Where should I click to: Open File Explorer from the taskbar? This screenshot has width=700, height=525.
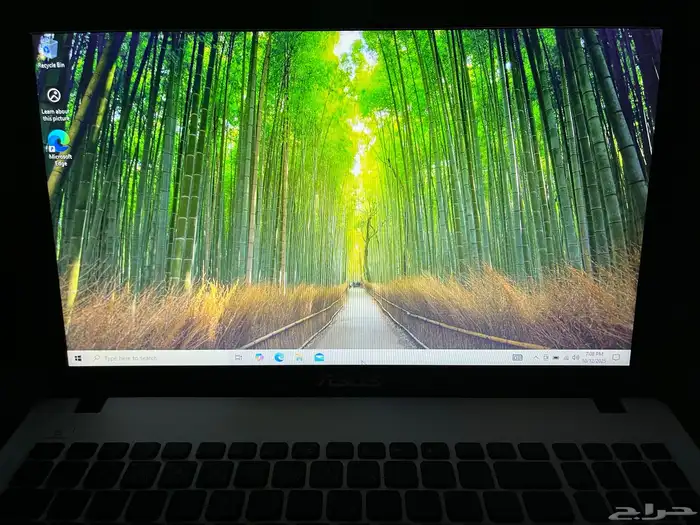[299, 357]
